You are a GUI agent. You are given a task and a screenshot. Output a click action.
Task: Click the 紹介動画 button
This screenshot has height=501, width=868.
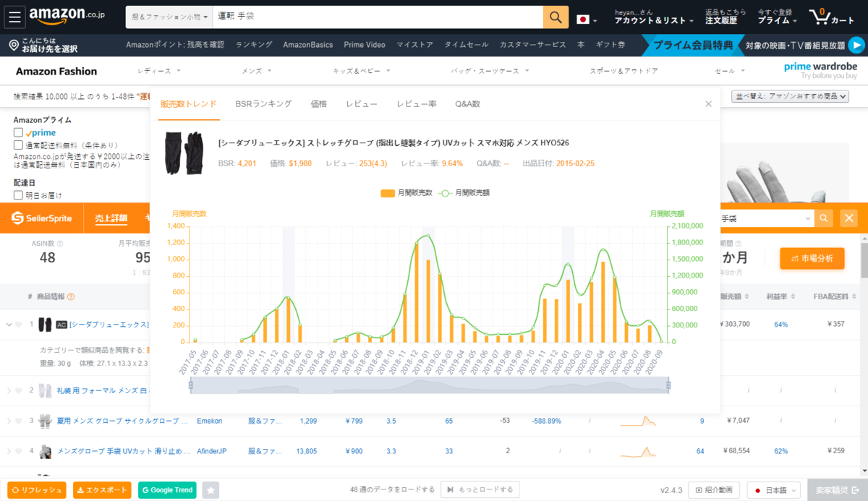click(714, 490)
